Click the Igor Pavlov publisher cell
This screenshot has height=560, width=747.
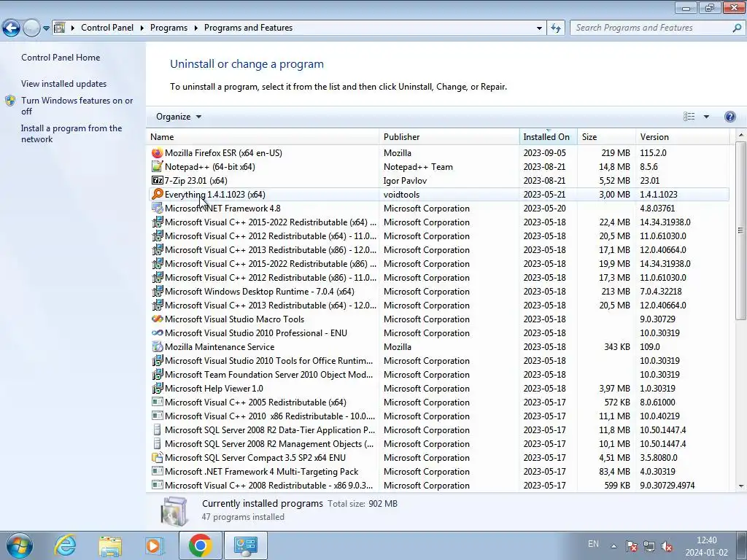point(405,181)
